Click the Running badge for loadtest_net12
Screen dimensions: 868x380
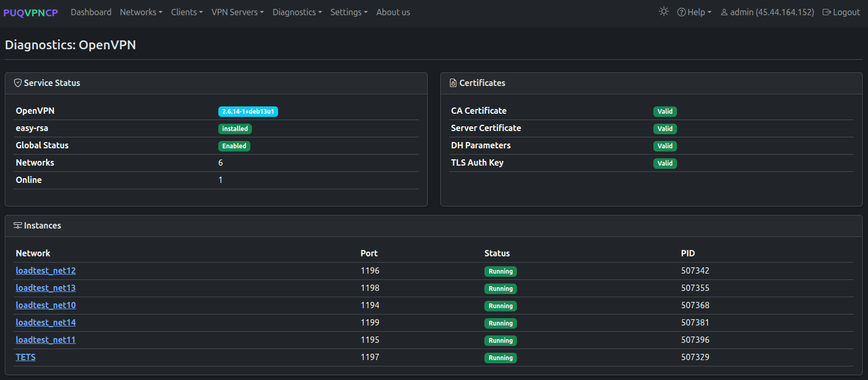501,271
